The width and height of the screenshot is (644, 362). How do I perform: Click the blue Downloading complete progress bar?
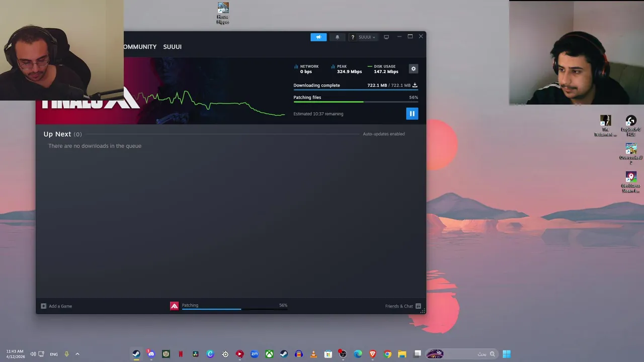click(356, 89)
